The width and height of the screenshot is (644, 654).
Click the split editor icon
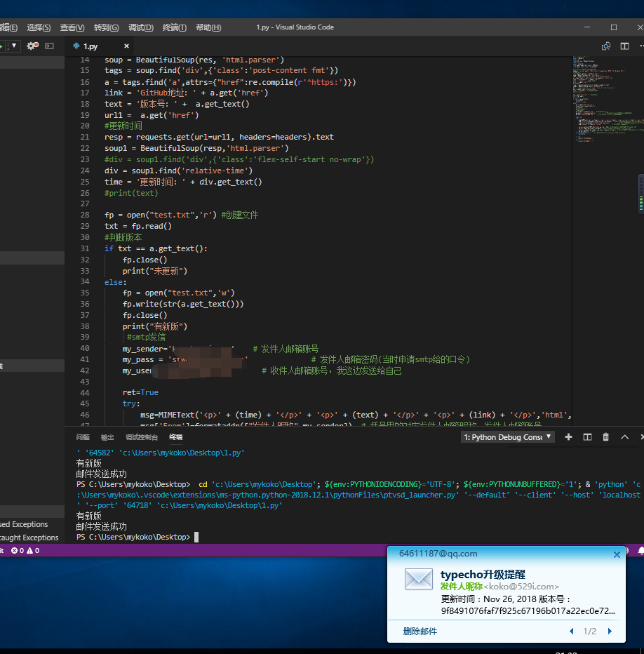[x=624, y=46]
